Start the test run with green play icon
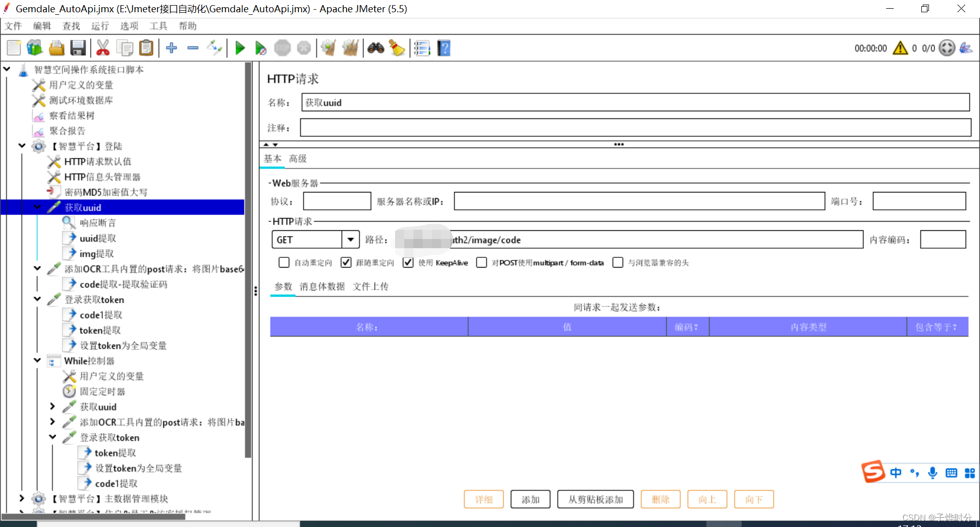This screenshot has width=980, height=527. pos(239,47)
